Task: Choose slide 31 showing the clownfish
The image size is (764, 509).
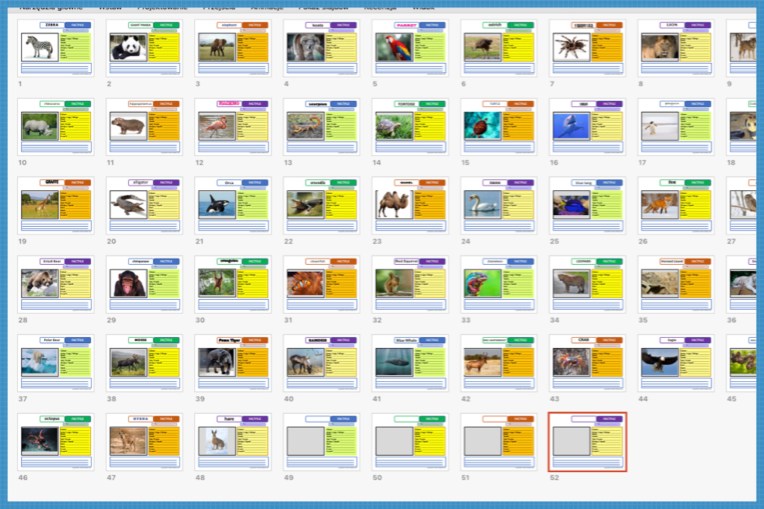Action: point(322,284)
